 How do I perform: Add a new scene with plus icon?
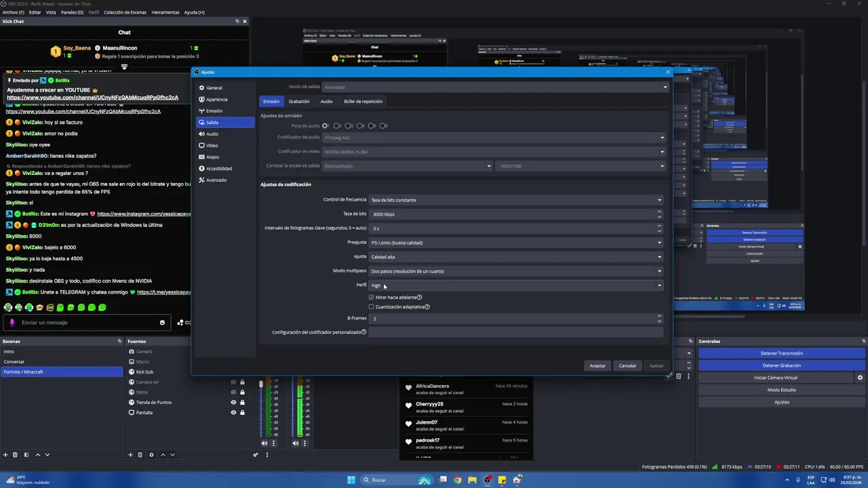(5, 455)
